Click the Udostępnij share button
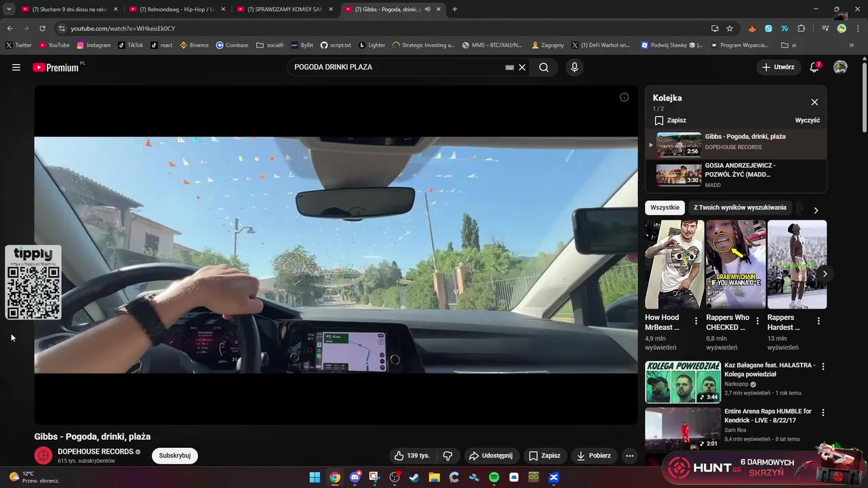Image resolution: width=868 pixels, height=488 pixels. (x=491, y=455)
